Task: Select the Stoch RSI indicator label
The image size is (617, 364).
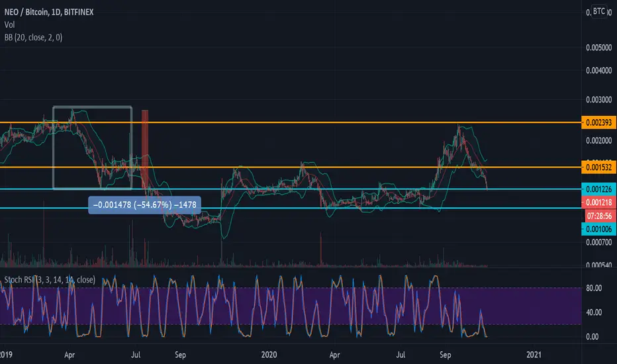Action: [x=50, y=280]
